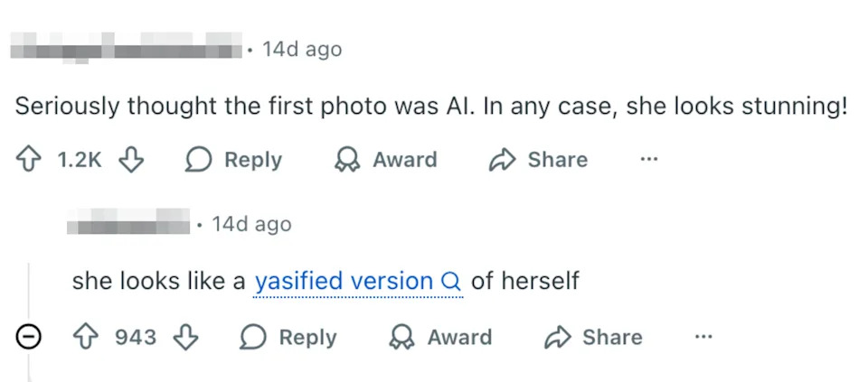Click the 1.2K vote score

point(80,160)
